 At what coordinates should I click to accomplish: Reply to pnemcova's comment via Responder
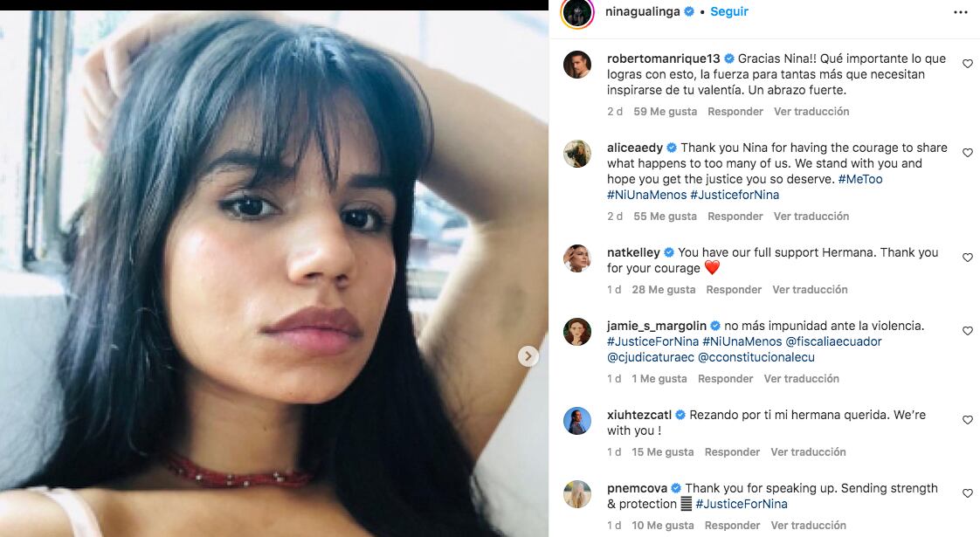[x=732, y=525]
